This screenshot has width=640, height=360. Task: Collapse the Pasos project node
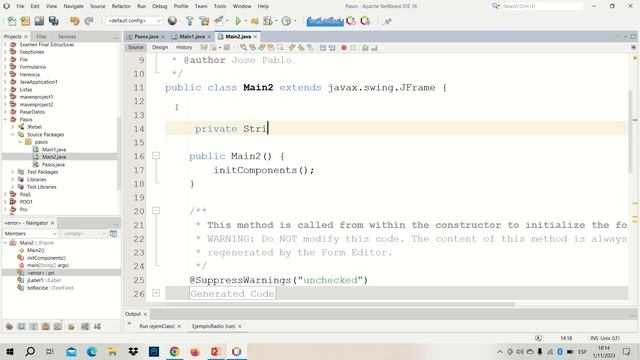point(5,119)
